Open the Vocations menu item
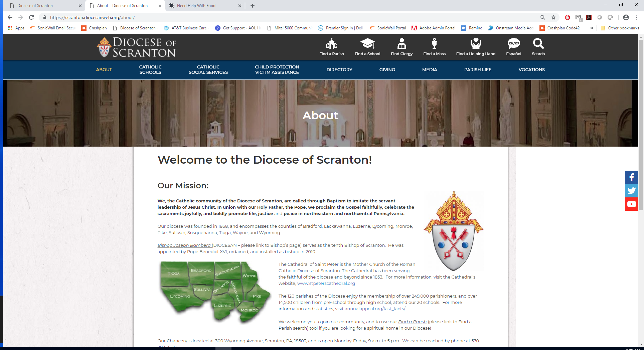Image resolution: width=644 pixels, height=350 pixels. click(531, 69)
